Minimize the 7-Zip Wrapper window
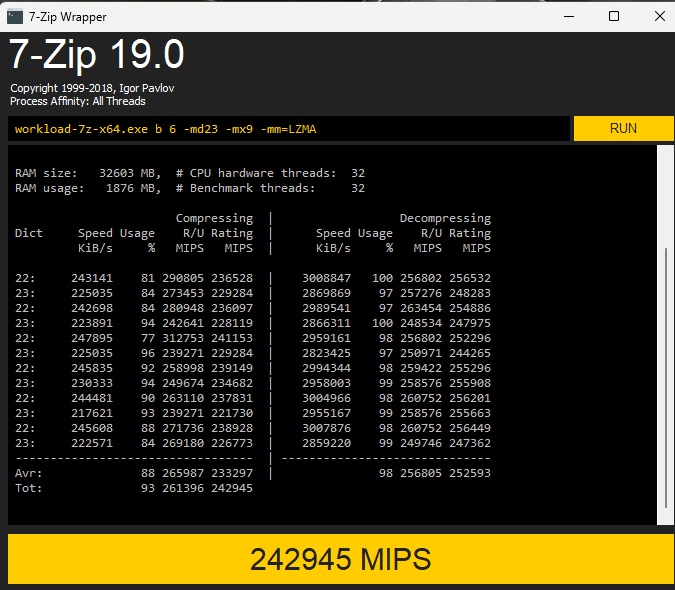This screenshot has height=590, width=675. tap(569, 16)
